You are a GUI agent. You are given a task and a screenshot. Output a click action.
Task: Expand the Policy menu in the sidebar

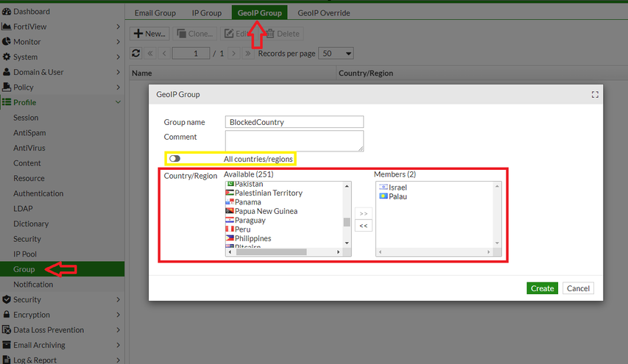[62, 88]
